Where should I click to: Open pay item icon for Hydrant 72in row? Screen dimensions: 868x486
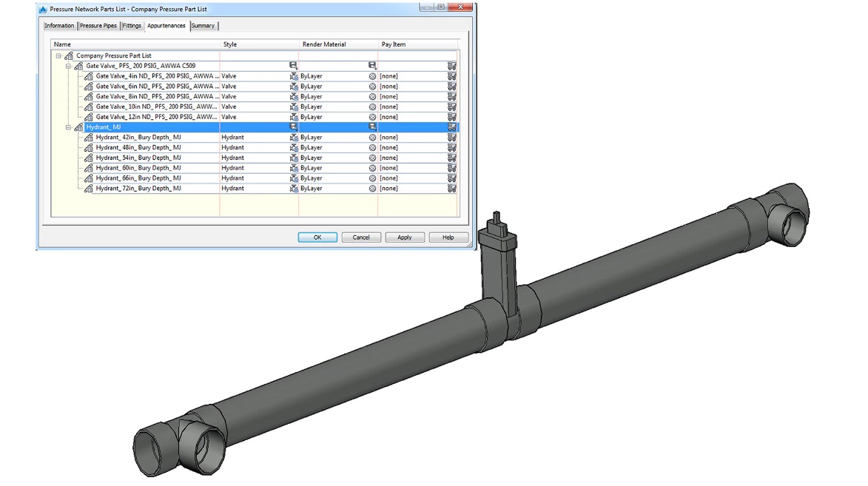(x=451, y=189)
